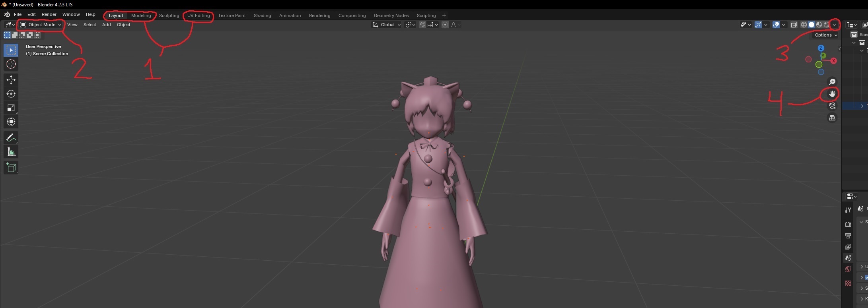Expand the viewport shading options arrow
This screenshot has width=868, height=308.
click(834, 25)
